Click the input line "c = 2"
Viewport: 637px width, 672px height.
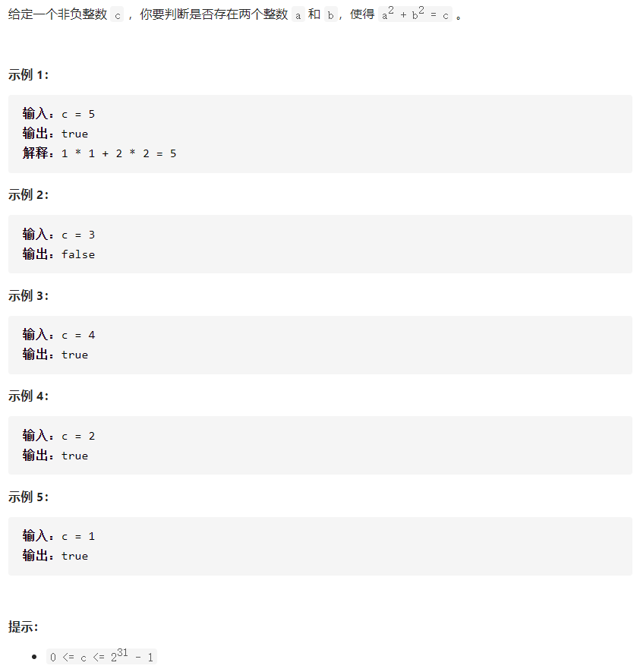[x=78, y=436]
